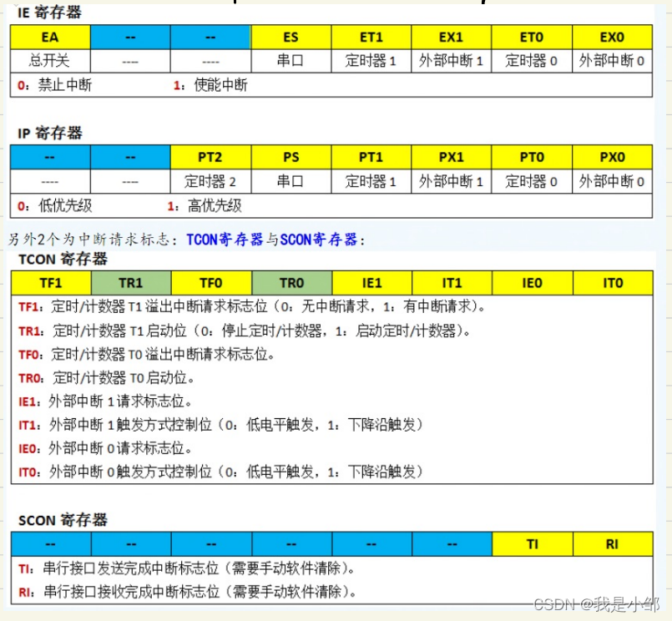Select the '总开关' cell under EA

(x=50, y=61)
